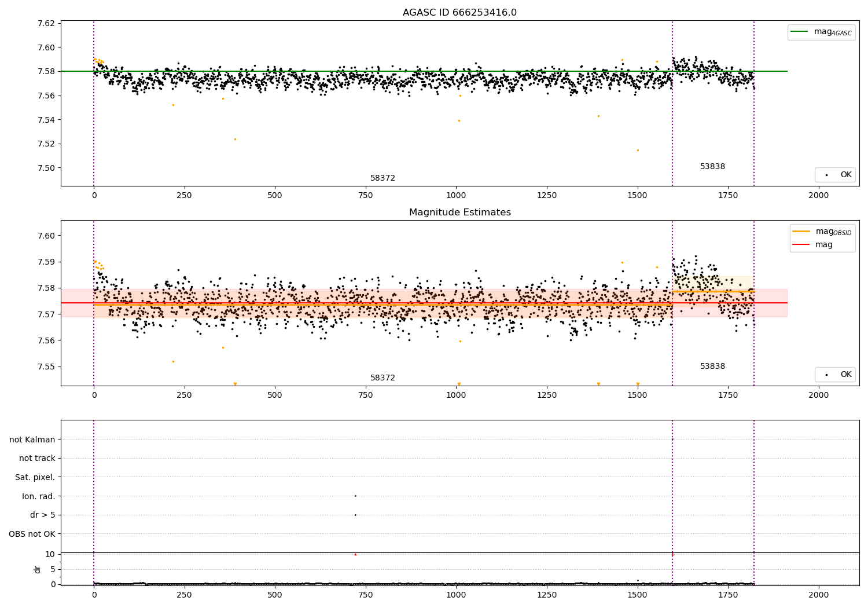Viewport: 868px width, 608px height.
Task: Click the "58372" label in Magnitude Estimates plot
Action: pos(382,378)
